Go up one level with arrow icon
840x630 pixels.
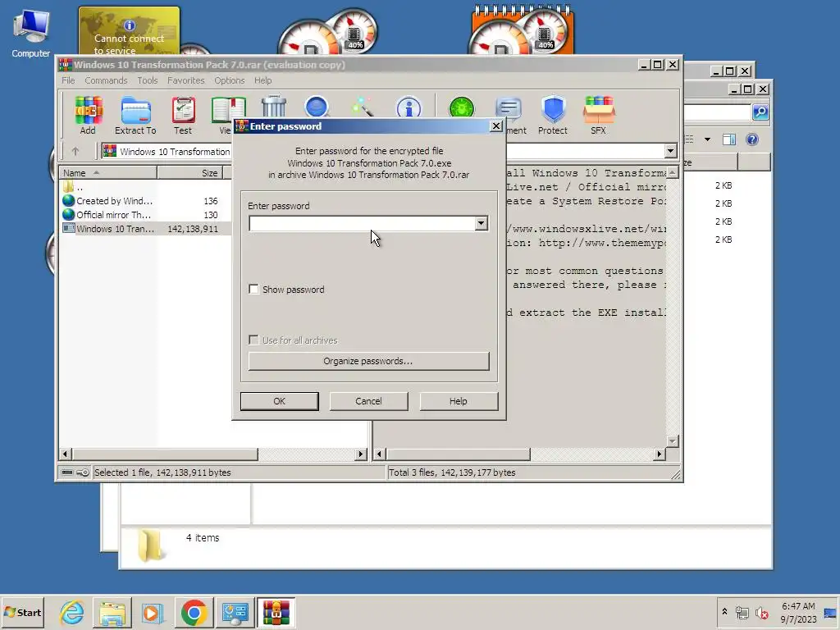click(75, 152)
